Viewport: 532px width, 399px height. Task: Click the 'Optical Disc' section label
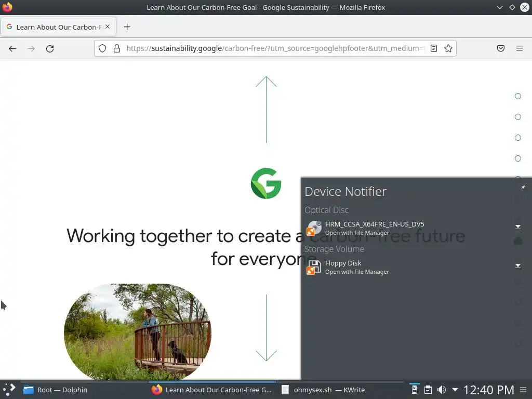point(326,210)
